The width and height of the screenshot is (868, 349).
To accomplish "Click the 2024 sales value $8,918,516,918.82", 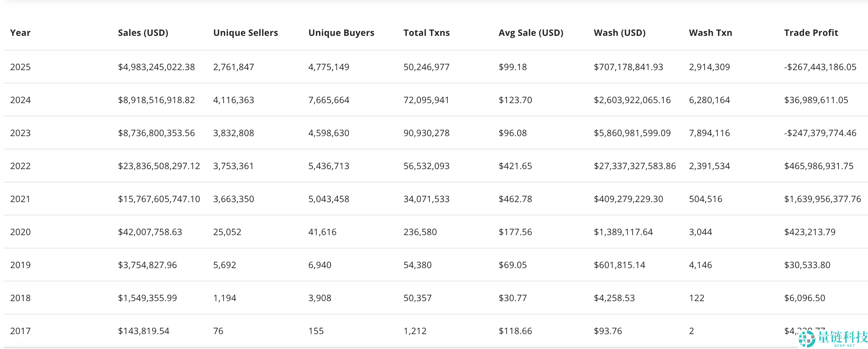I will point(156,100).
